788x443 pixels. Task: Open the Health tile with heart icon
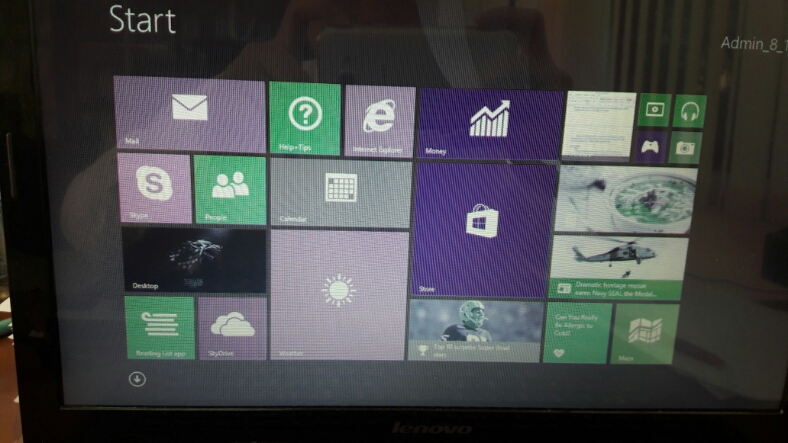(x=577, y=333)
